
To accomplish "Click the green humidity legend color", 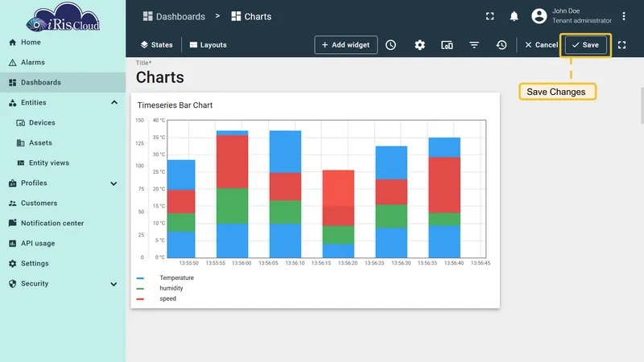I will click(140, 289).
